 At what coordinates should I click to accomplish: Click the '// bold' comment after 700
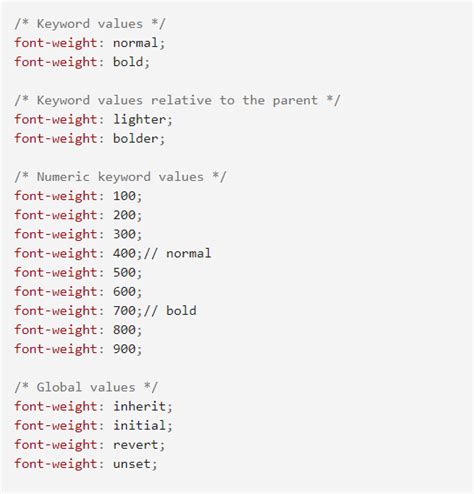coord(170,311)
